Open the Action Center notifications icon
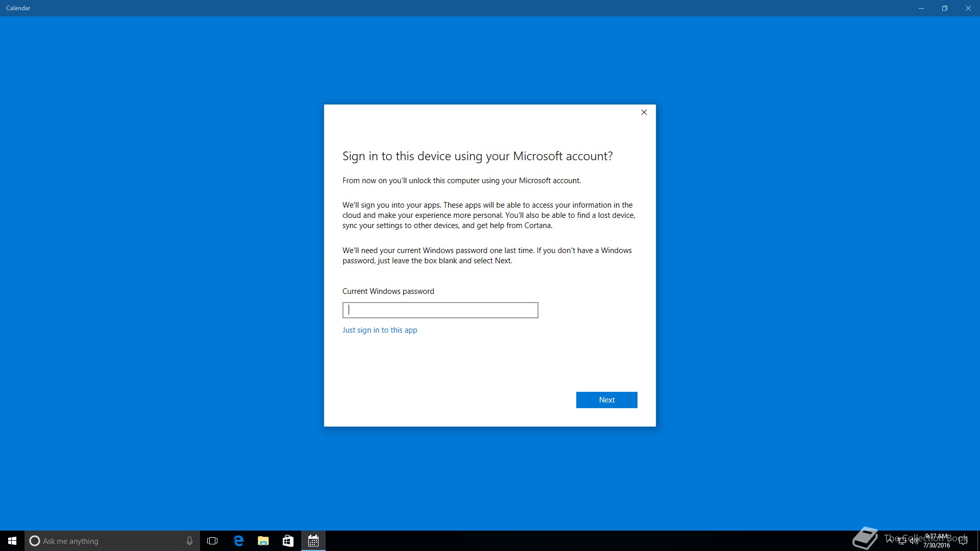 (x=963, y=541)
